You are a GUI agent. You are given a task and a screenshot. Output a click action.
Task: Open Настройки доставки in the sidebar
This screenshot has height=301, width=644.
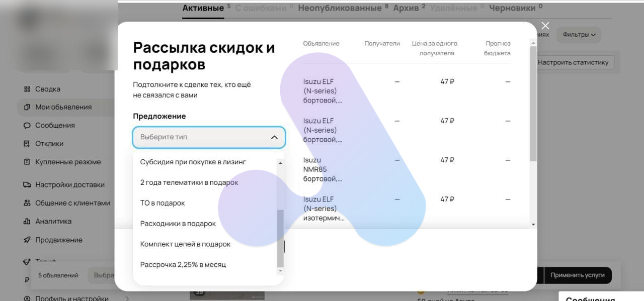click(70, 184)
